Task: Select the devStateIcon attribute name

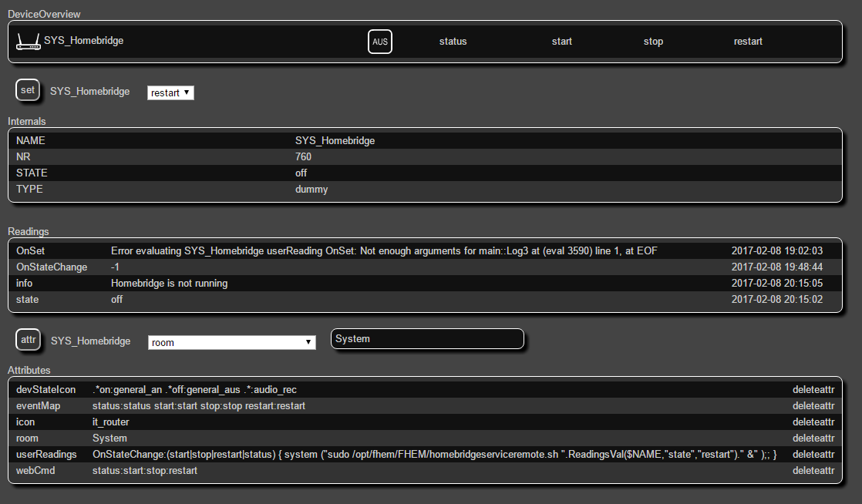Action: pos(45,390)
